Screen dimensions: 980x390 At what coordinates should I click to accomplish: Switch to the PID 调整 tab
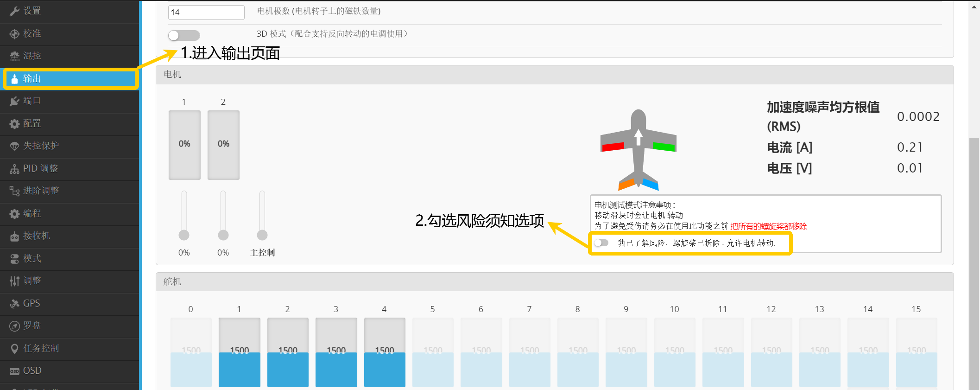pos(41,168)
